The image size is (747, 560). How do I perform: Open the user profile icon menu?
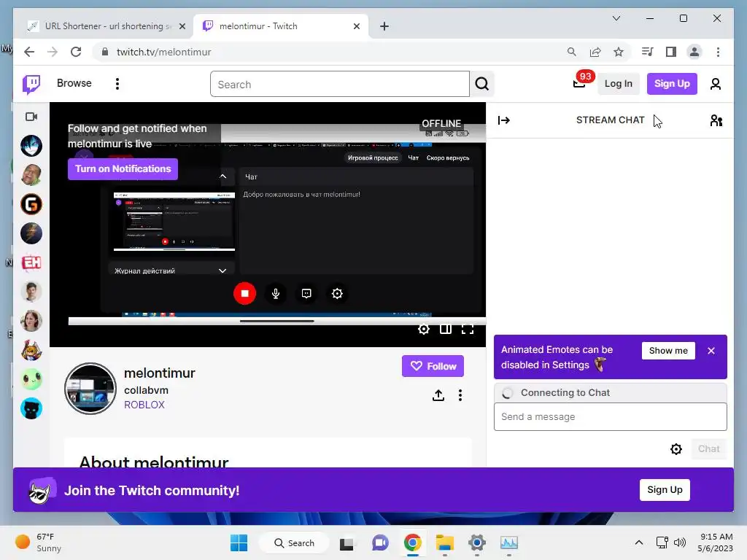point(715,84)
